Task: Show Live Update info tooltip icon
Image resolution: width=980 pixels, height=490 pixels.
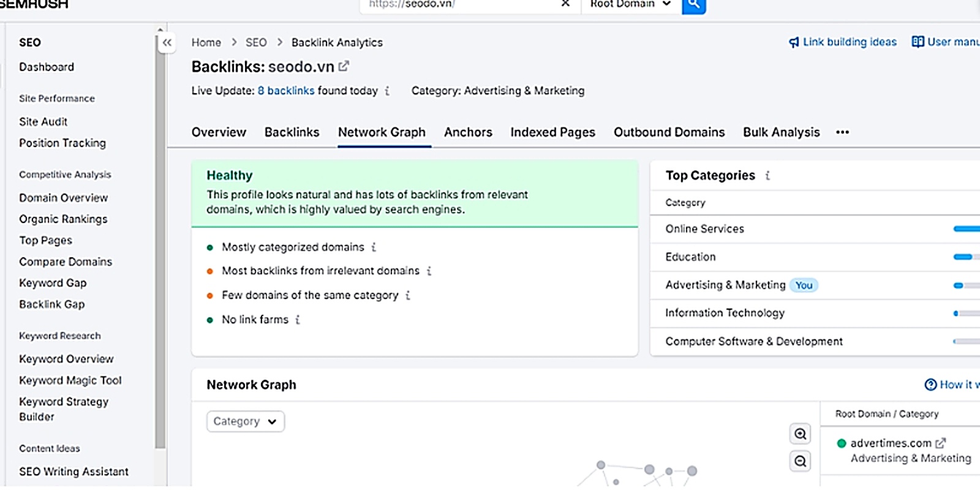Action: click(x=387, y=91)
